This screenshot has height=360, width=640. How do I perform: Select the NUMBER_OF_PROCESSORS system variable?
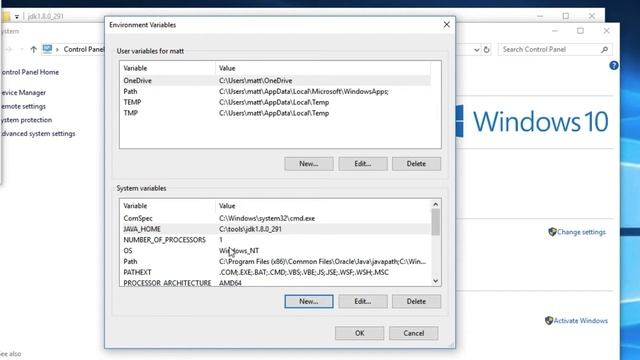pos(276,240)
